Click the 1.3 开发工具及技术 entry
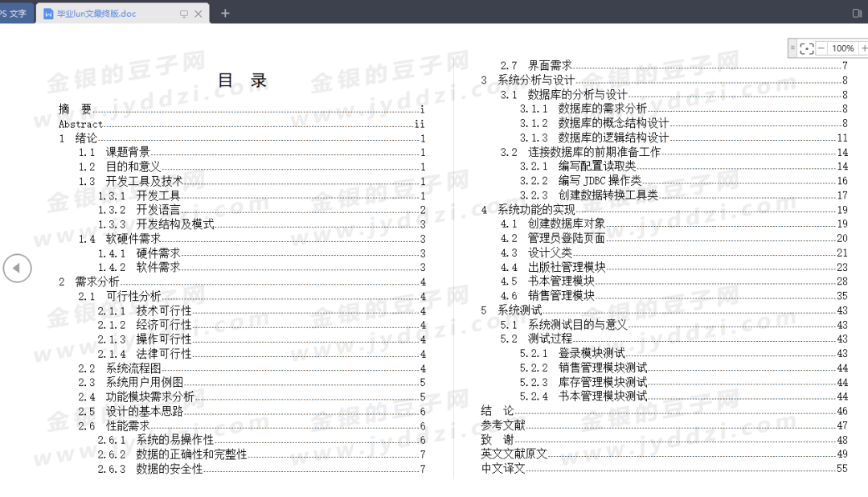The height and width of the screenshot is (497, 868). 252,181
